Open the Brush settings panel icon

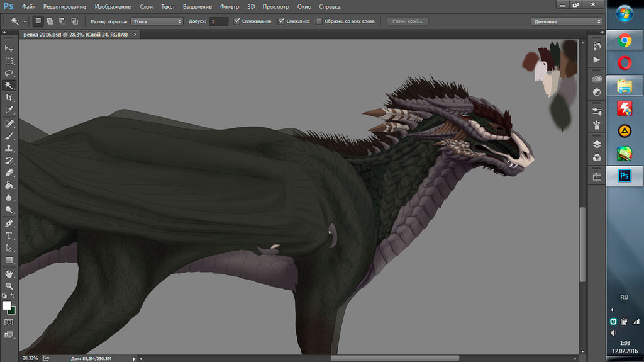pos(597,111)
